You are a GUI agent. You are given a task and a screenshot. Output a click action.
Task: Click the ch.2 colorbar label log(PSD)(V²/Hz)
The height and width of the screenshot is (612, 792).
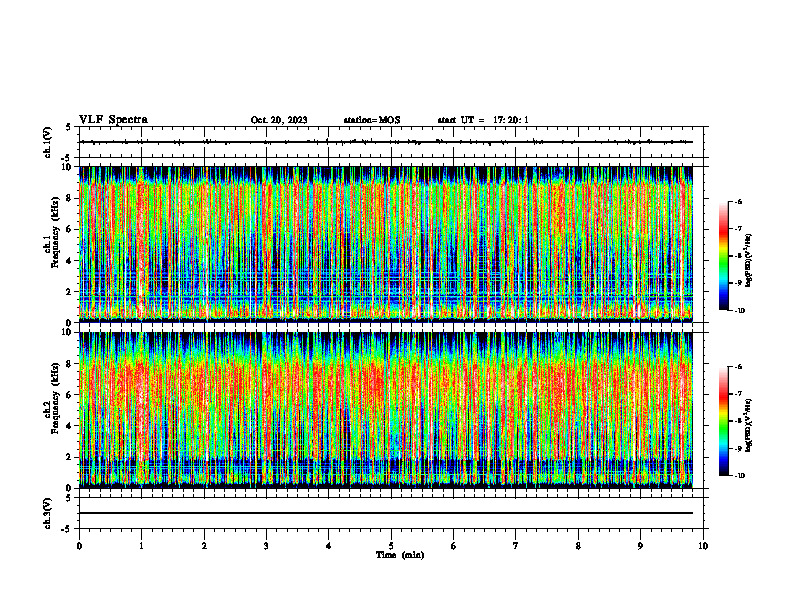[x=749, y=425]
